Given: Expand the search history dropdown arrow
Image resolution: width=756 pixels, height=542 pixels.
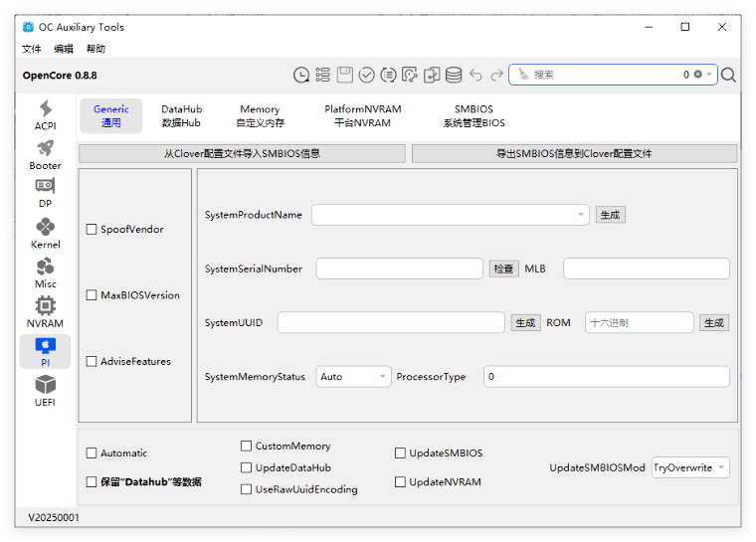Looking at the screenshot, I should point(709,75).
